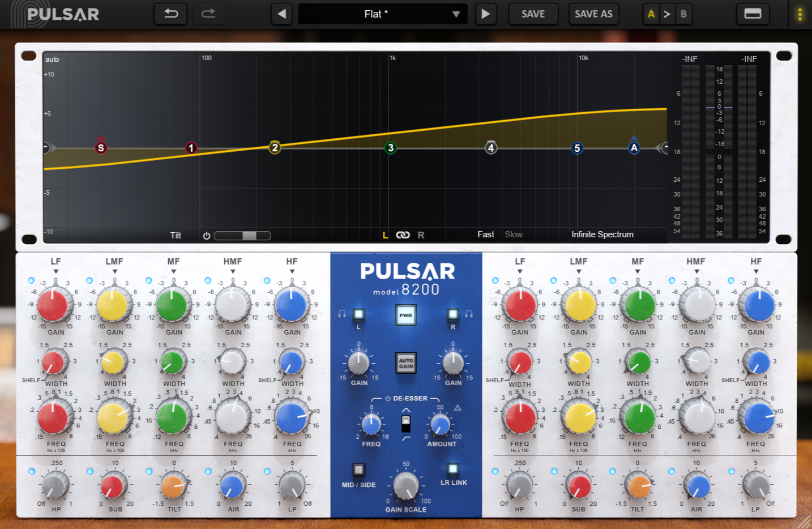Toggle the L headphone solo button

pyautogui.click(x=358, y=314)
